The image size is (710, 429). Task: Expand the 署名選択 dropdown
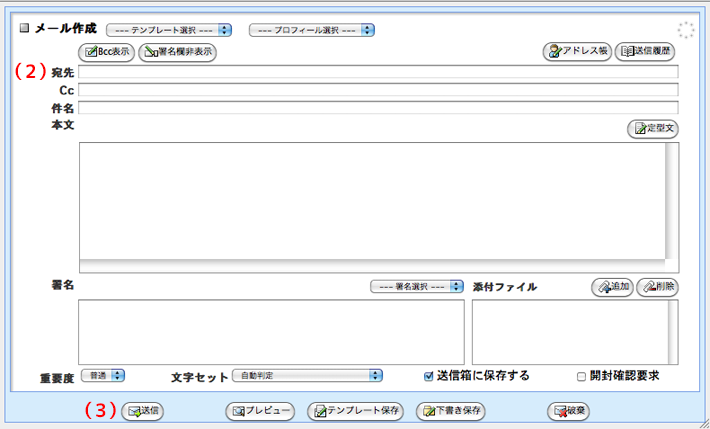(417, 286)
